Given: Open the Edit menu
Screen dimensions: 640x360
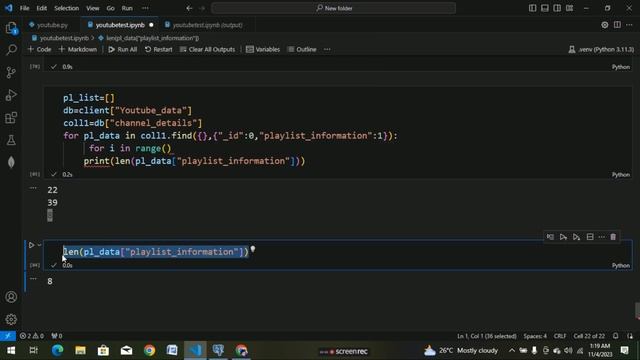Looking at the screenshot, I should (42, 8).
